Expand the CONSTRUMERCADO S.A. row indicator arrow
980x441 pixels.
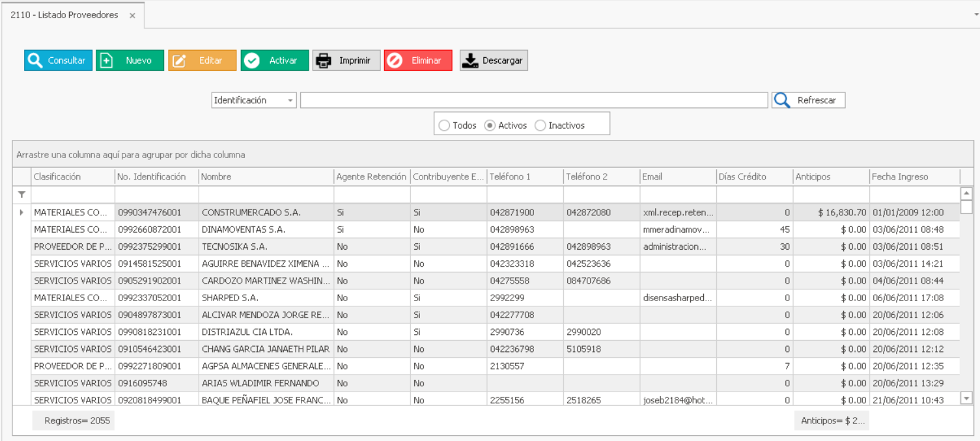click(21, 213)
